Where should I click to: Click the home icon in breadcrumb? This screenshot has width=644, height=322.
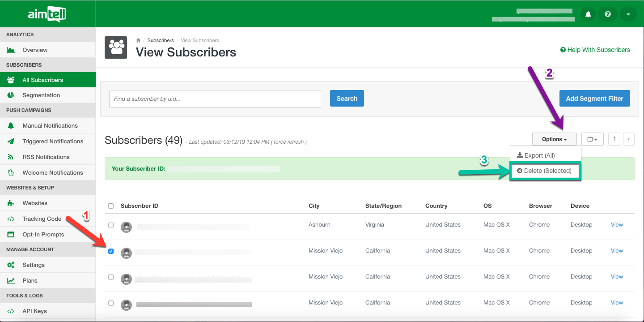pyautogui.click(x=139, y=40)
